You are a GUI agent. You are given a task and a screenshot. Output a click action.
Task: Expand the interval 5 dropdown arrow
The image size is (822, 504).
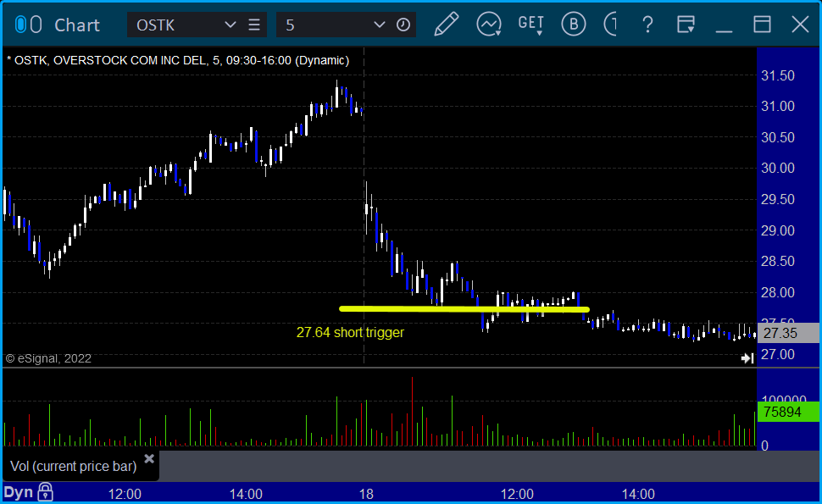380,25
